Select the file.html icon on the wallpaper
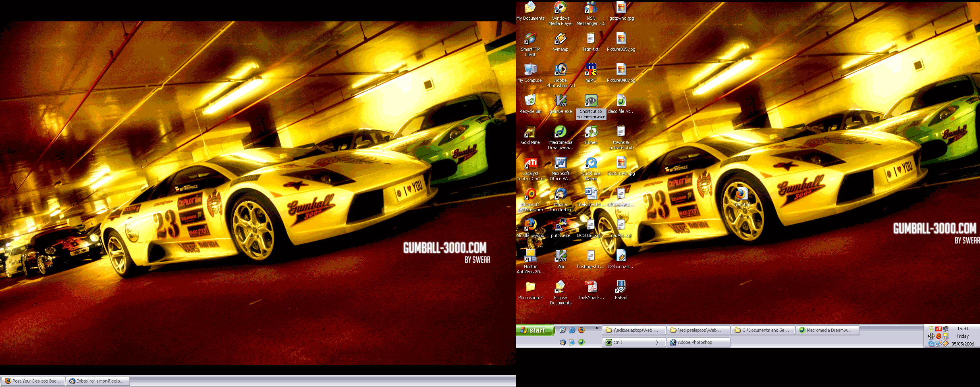This screenshot has height=387, width=980. click(742, 197)
